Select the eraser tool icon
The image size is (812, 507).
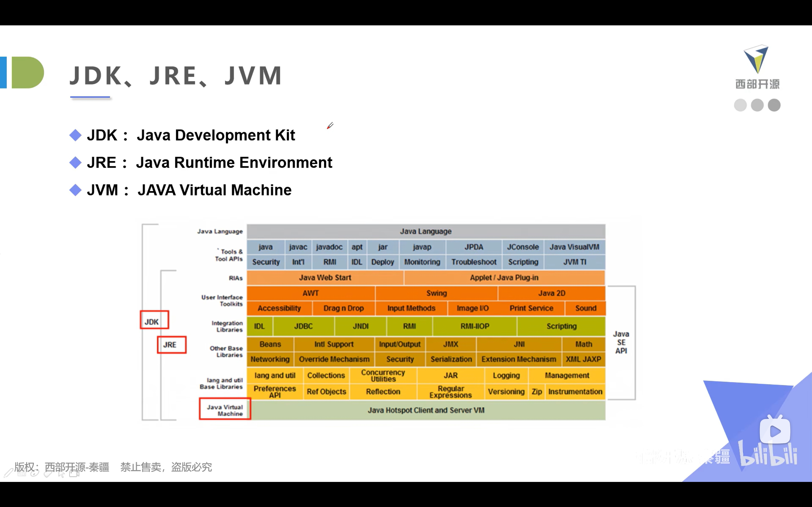(x=48, y=473)
